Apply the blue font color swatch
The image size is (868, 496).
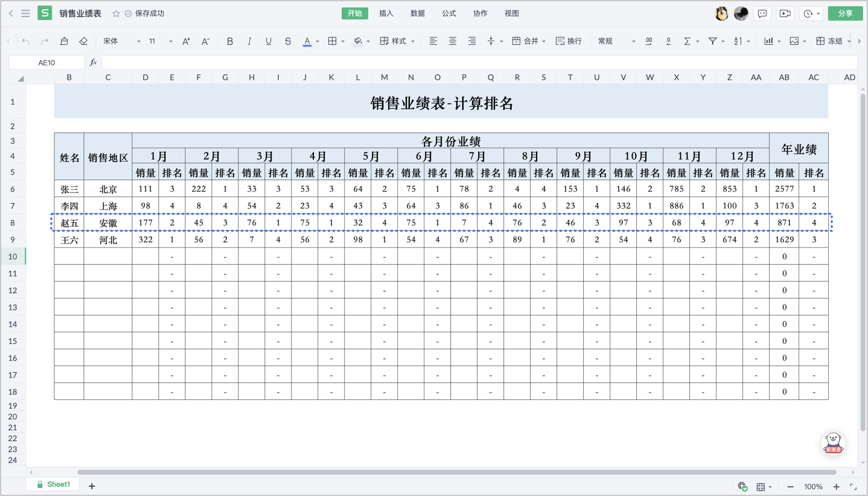307,41
